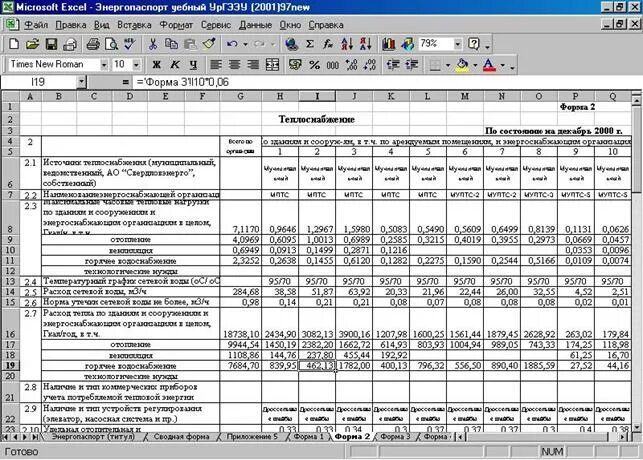Align cell text right

(x=253, y=65)
